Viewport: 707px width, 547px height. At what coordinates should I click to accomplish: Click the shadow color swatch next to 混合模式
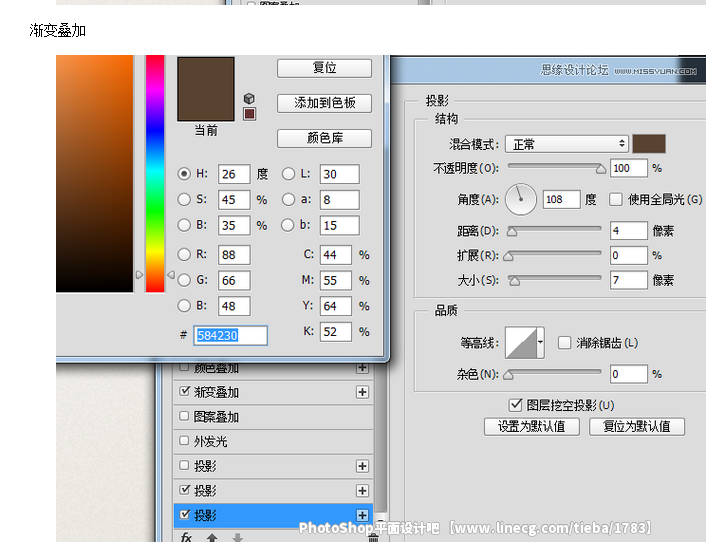649,144
